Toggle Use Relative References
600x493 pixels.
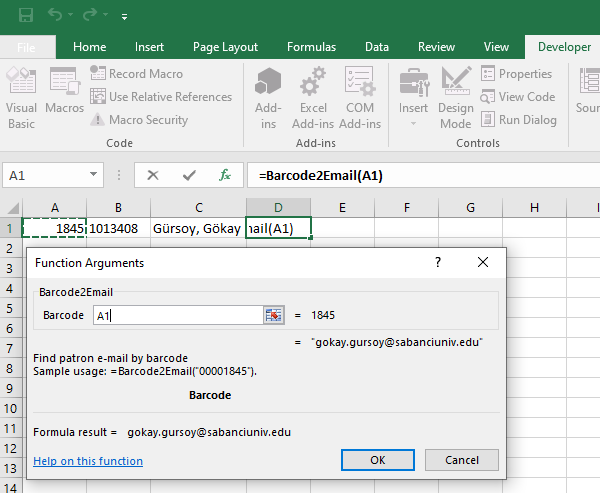tap(161, 96)
